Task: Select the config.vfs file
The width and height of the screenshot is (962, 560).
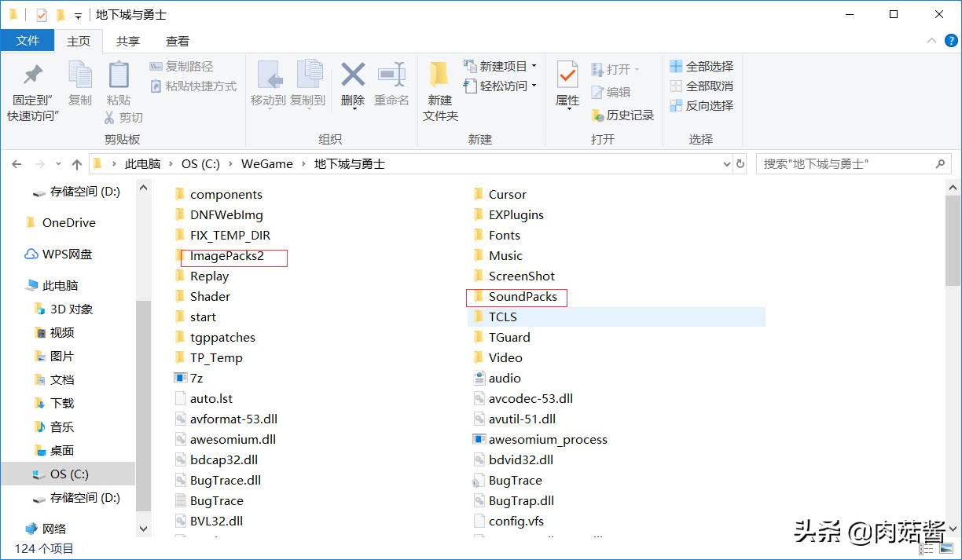Action: [x=508, y=521]
